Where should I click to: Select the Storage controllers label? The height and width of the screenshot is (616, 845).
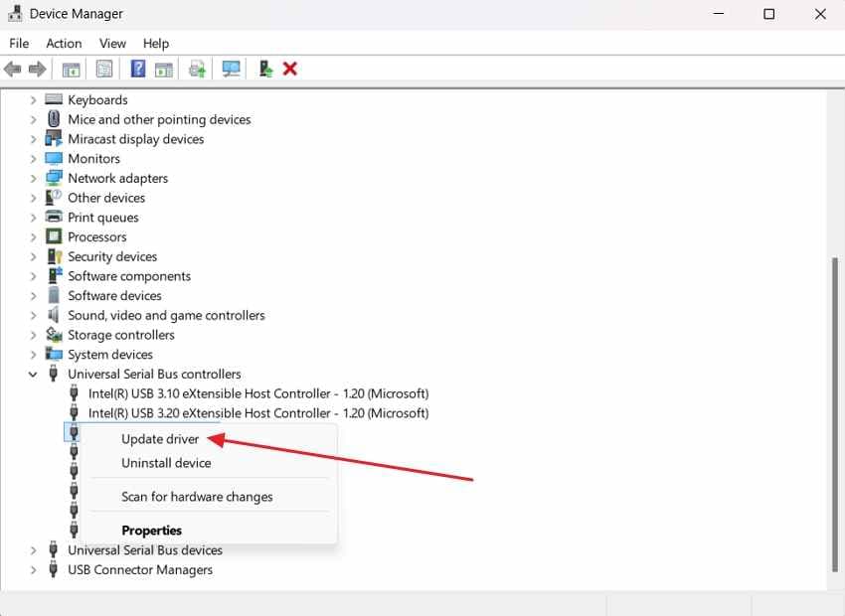click(x=121, y=335)
